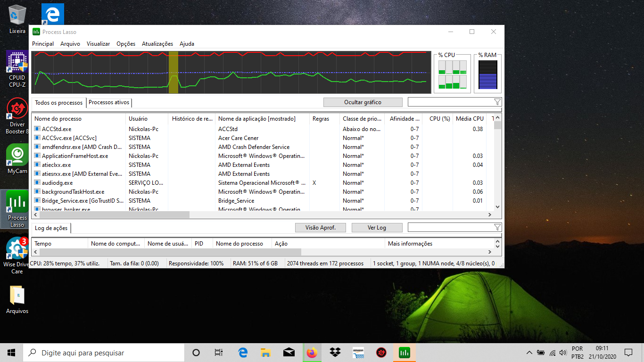Open the volume control in the system tray
This screenshot has width=644, height=362.
tap(563, 353)
